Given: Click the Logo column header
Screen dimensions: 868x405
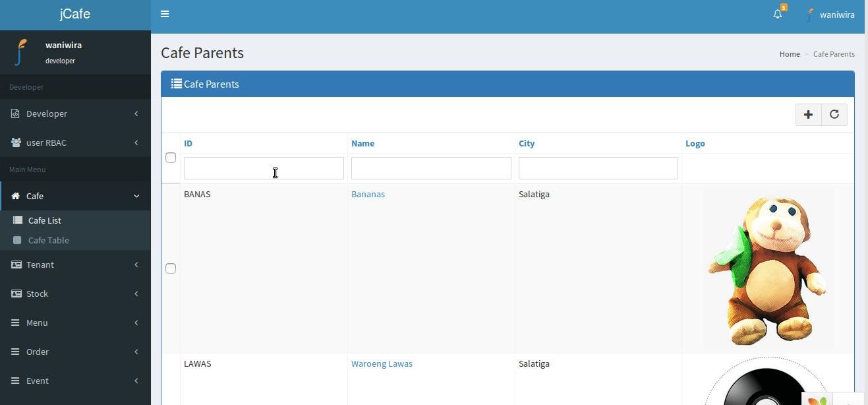Looking at the screenshot, I should (x=695, y=143).
